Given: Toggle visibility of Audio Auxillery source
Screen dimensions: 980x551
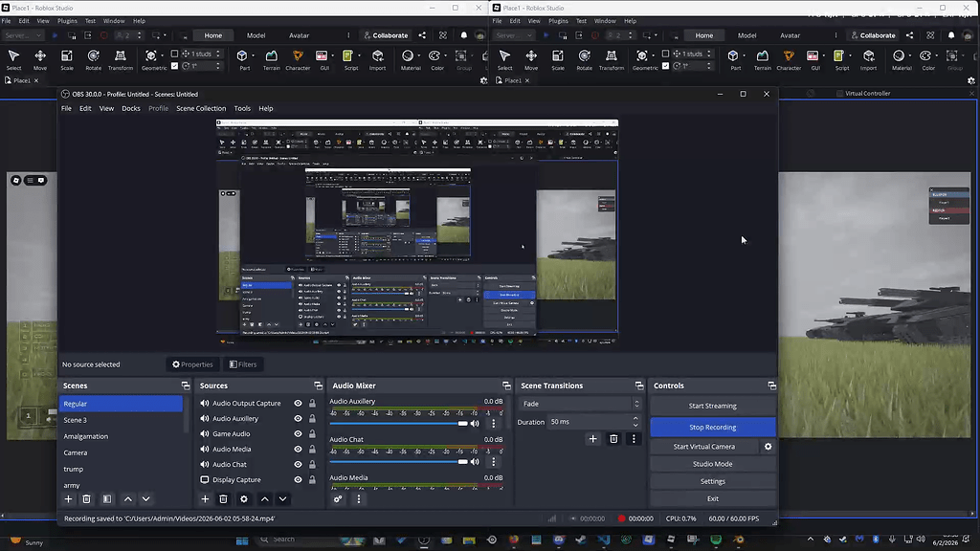Looking at the screenshot, I should pyautogui.click(x=299, y=419).
